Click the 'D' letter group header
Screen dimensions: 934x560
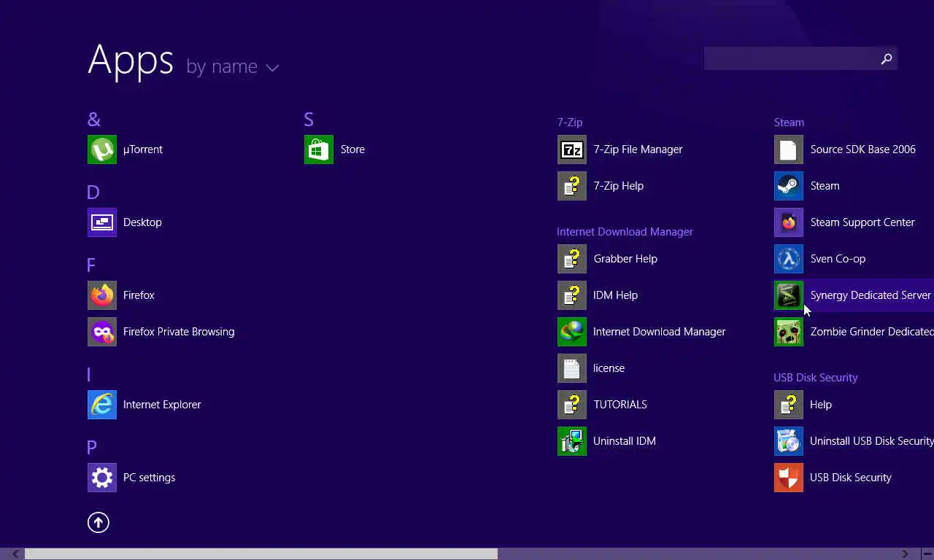93,192
